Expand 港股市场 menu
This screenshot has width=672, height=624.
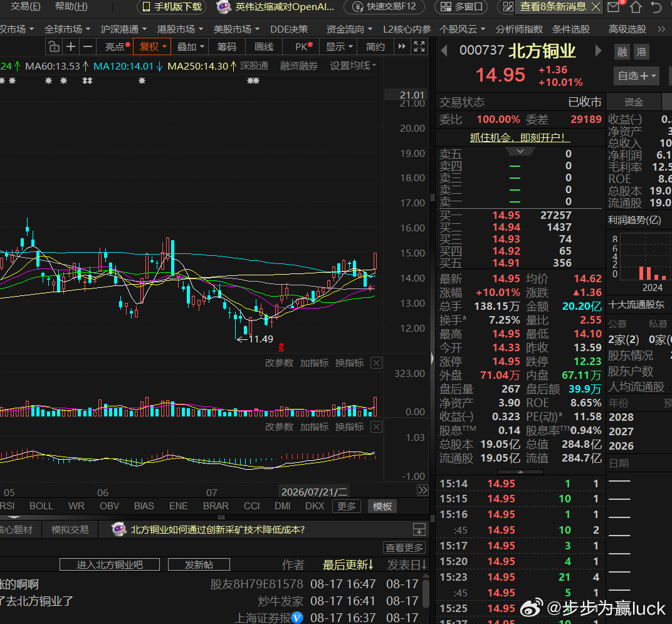coord(180,29)
